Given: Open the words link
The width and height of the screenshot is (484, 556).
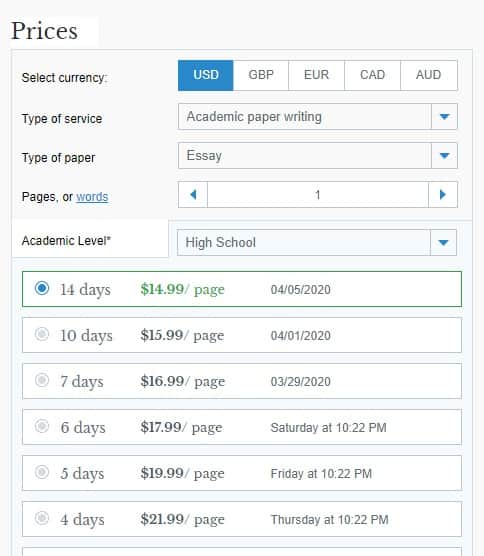Looking at the screenshot, I should pos(92,197).
